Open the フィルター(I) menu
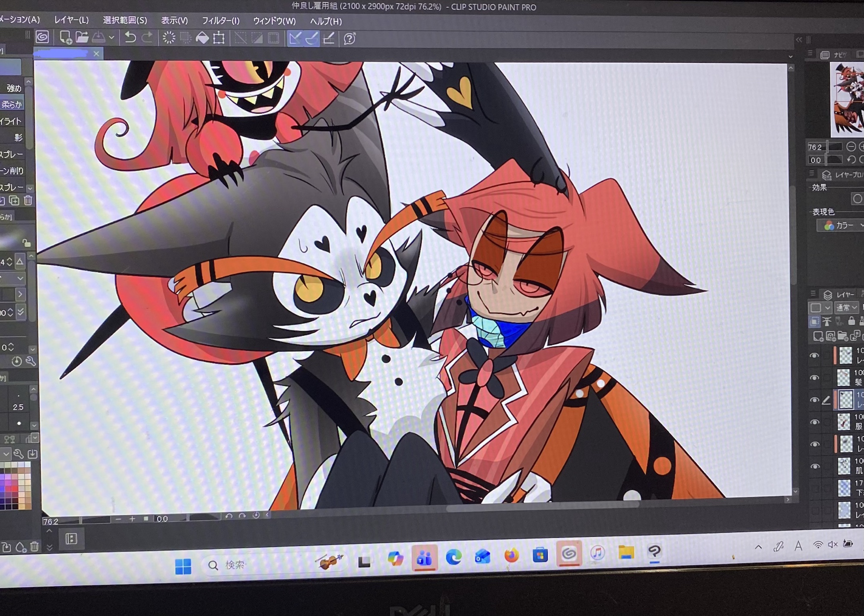Viewport: 864px width, 616px height. click(x=220, y=20)
